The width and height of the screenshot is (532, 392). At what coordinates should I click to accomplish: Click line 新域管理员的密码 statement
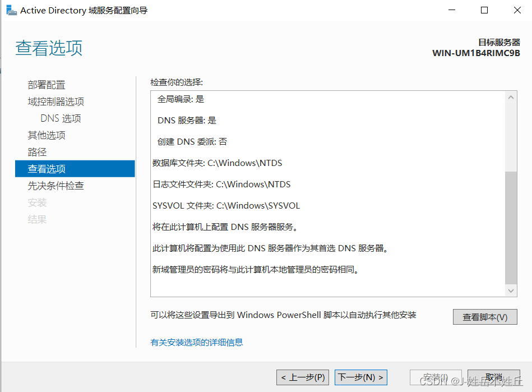tap(256, 270)
